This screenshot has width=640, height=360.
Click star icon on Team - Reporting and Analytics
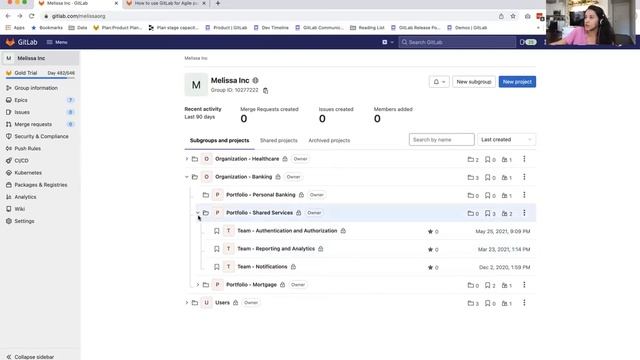[430, 249]
